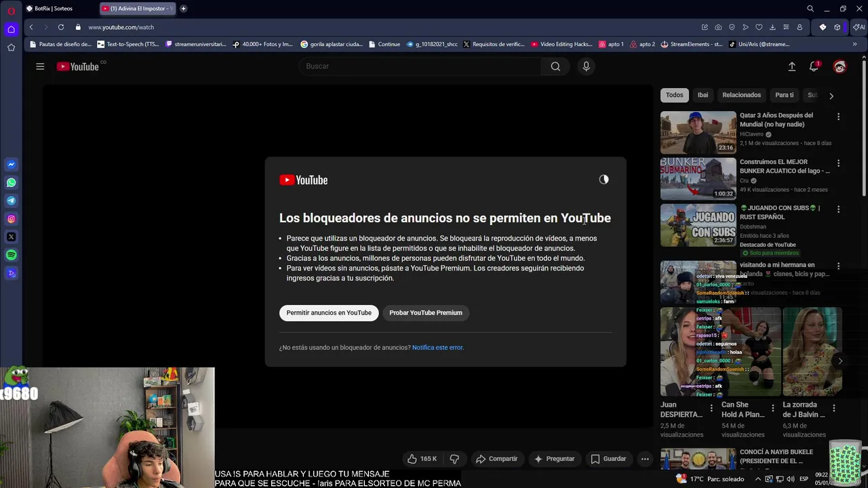Select the Ibai filter chip
The image size is (868, 488).
click(x=703, y=95)
